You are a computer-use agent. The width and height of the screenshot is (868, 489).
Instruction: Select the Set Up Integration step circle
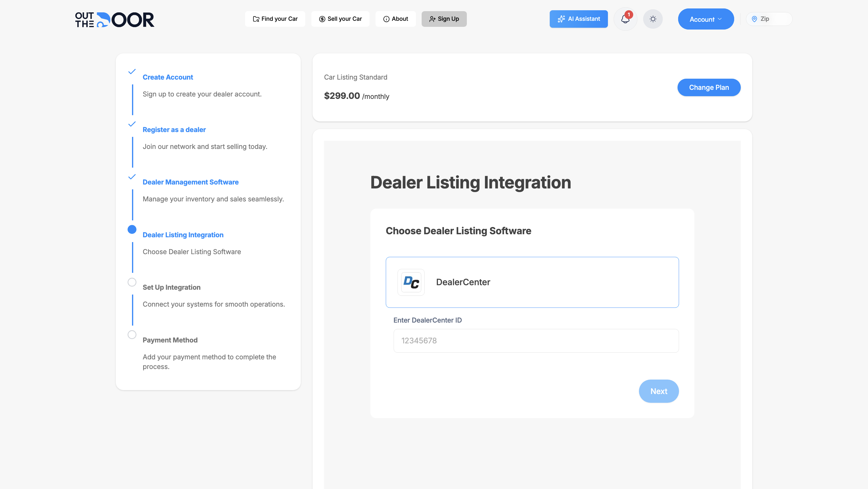pos(132,282)
